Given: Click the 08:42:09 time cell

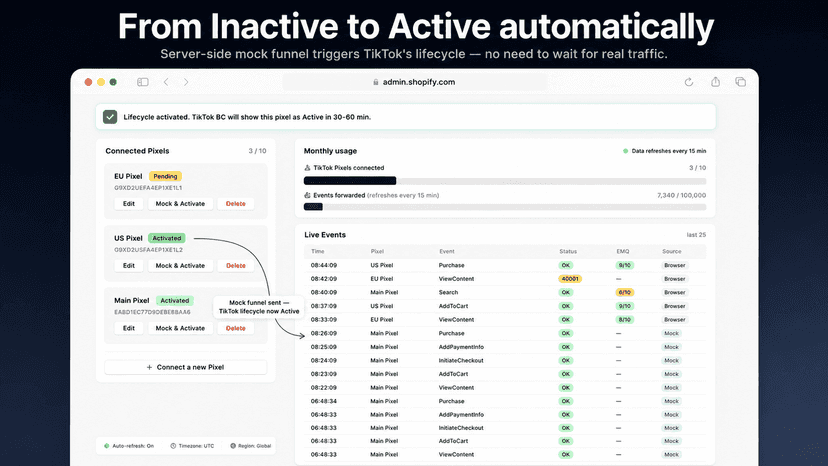Looking at the screenshot, I should 324,279.
